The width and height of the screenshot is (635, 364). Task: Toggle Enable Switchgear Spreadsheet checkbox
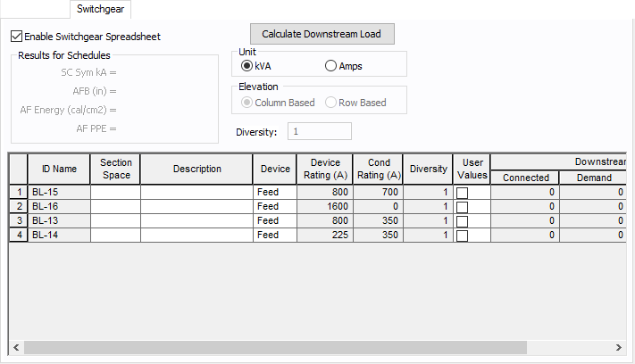tap(16, 37)
